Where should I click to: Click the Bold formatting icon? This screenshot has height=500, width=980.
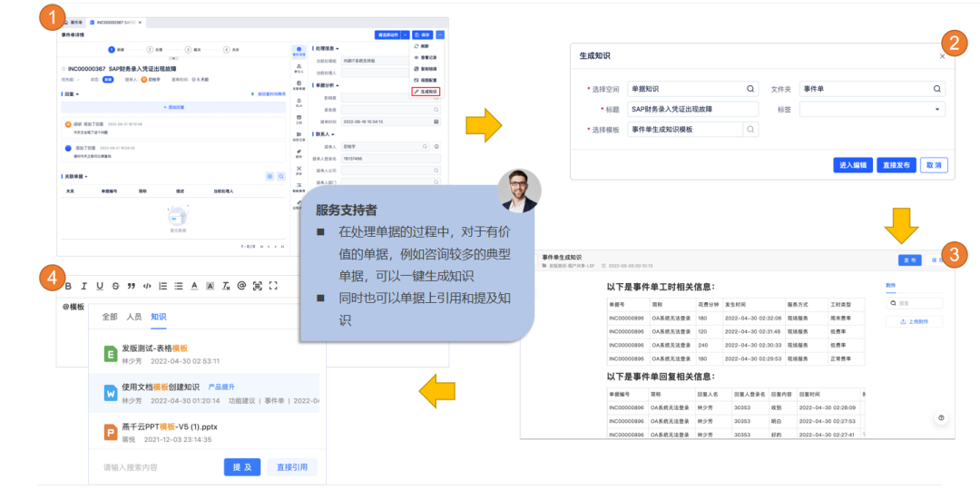68,286
